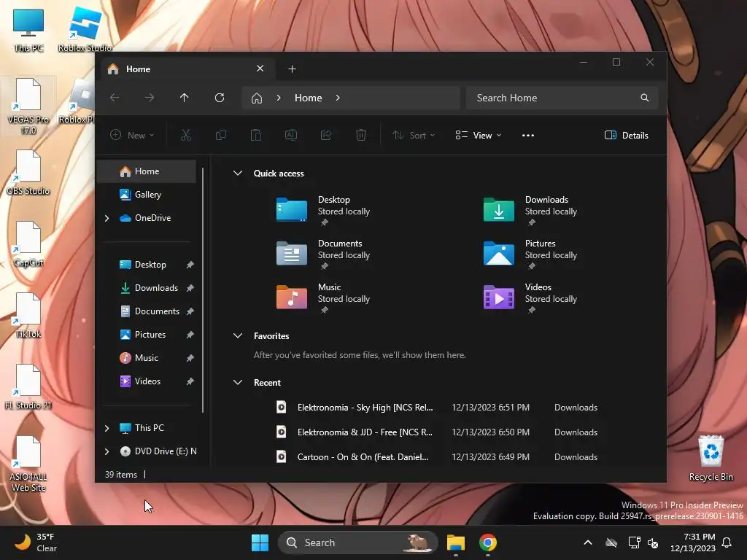The image size is (747, 560).
Task: Select the Recycle Bin on the desktop
Action: tap(711, 458)
